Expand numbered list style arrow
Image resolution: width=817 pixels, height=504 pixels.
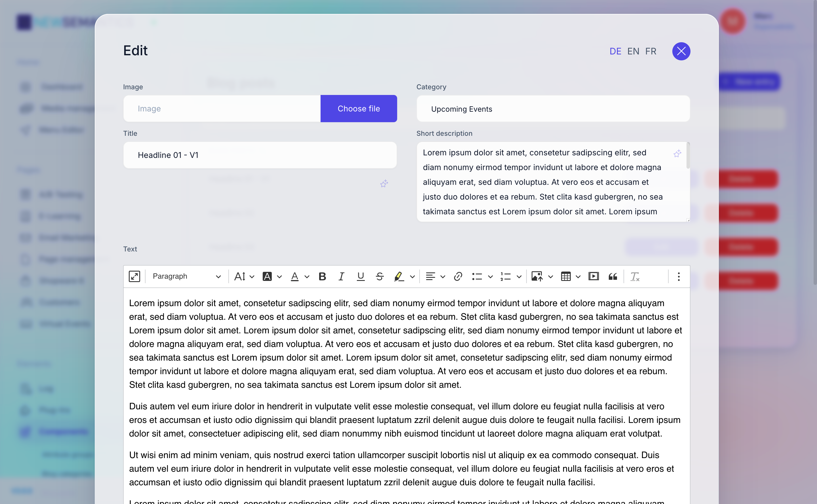click(519, 277)
